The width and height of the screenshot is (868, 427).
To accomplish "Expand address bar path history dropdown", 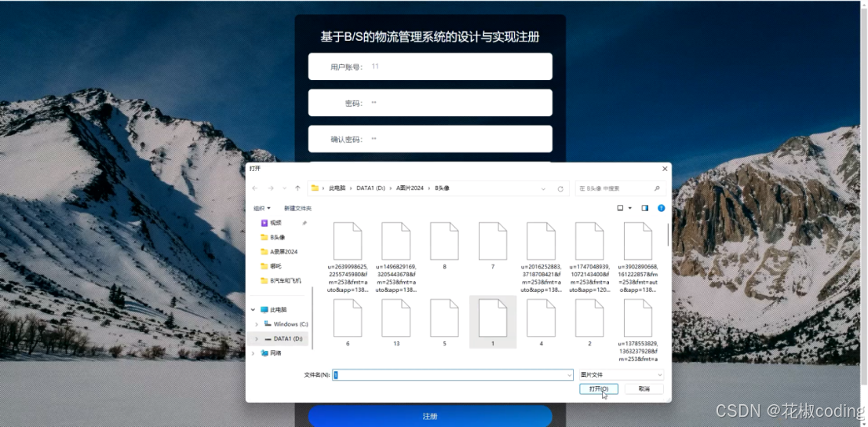I will [544, 189].
